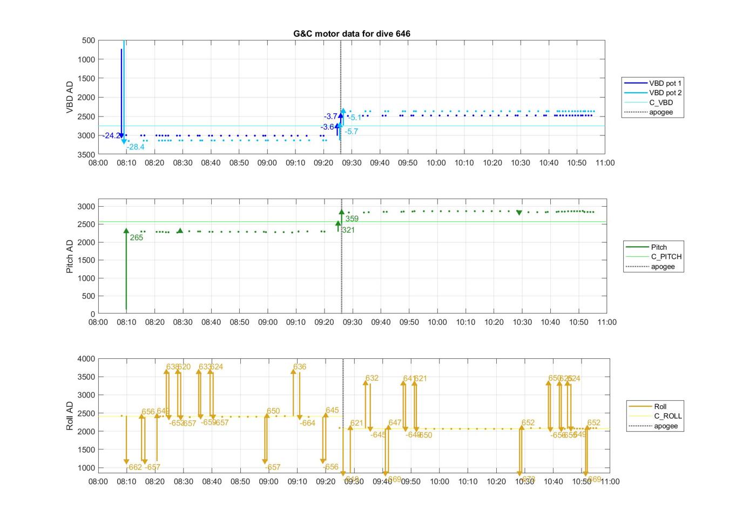Click 'apogee' in the Pitch legend
This screenshot has height=532, width=756.
coord(651,267)
